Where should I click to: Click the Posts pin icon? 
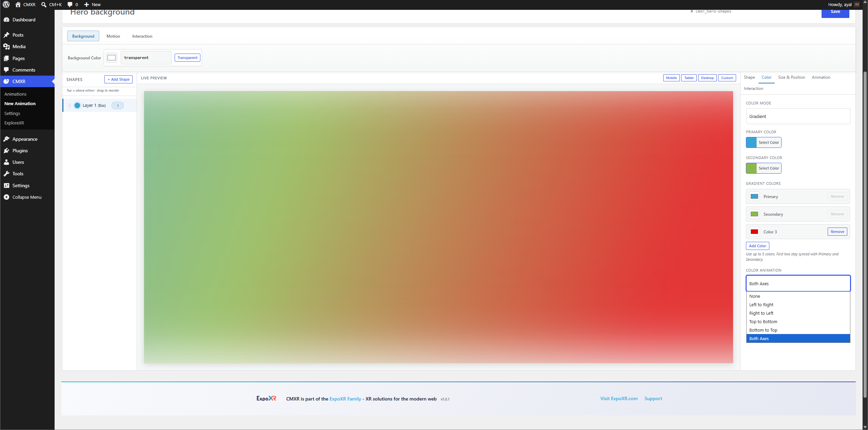coord(6,35)
